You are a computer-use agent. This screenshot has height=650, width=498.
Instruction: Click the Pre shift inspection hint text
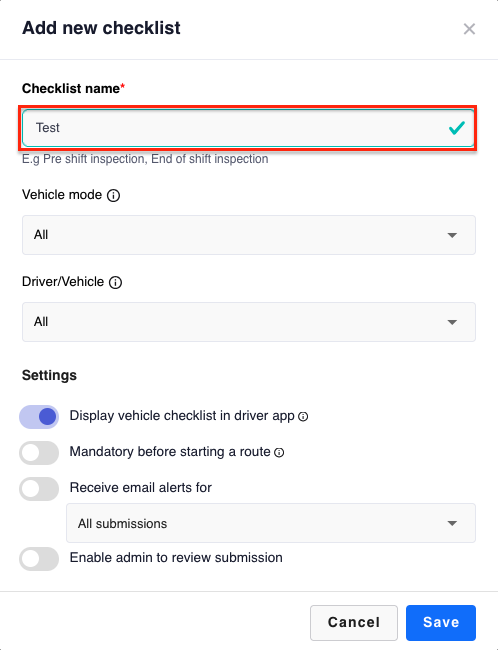pyautogui.click(x=145, y=159)
